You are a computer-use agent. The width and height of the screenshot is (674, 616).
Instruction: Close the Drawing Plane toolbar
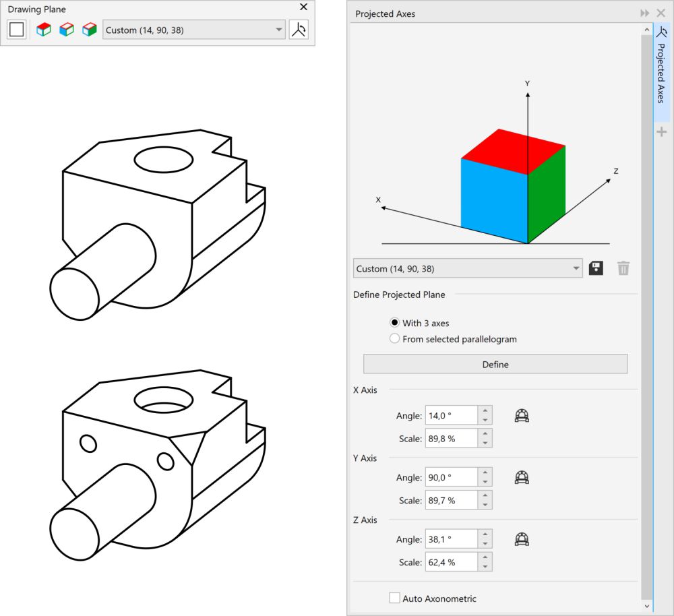(303, 7)
